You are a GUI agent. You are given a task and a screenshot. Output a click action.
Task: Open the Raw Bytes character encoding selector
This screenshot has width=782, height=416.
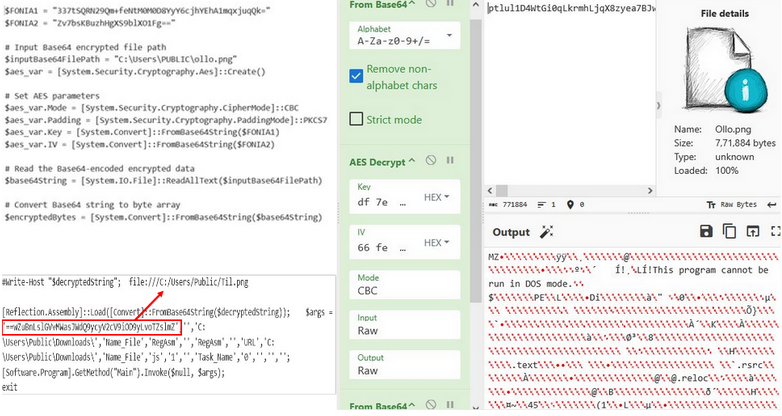(x=732, y=205)
